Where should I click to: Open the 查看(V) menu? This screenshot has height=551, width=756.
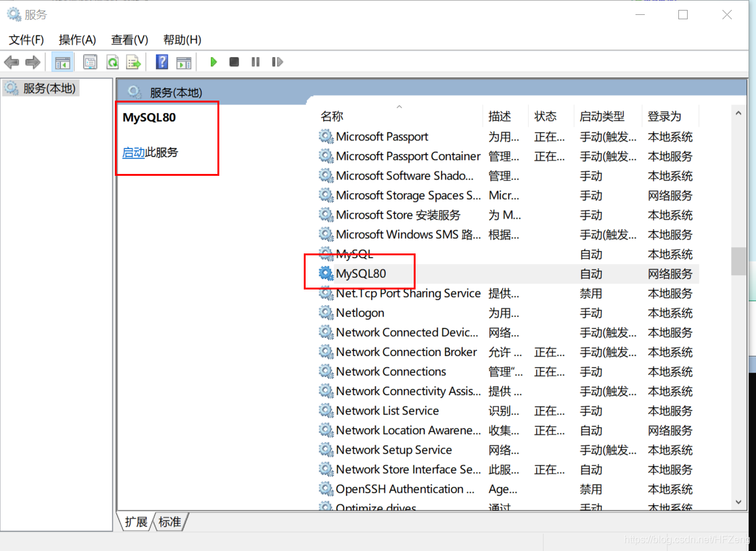tap(130, 40)
